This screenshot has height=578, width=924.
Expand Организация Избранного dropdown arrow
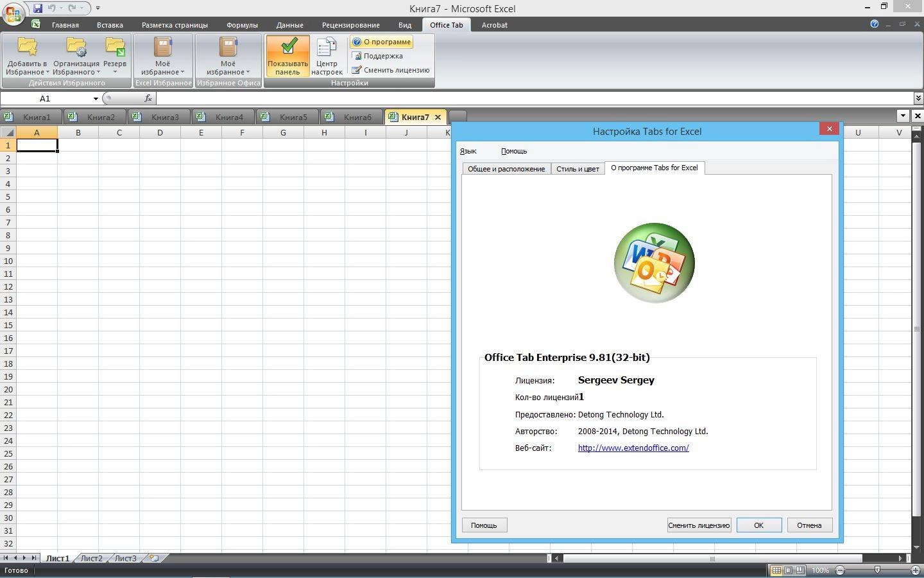point(98,72)
